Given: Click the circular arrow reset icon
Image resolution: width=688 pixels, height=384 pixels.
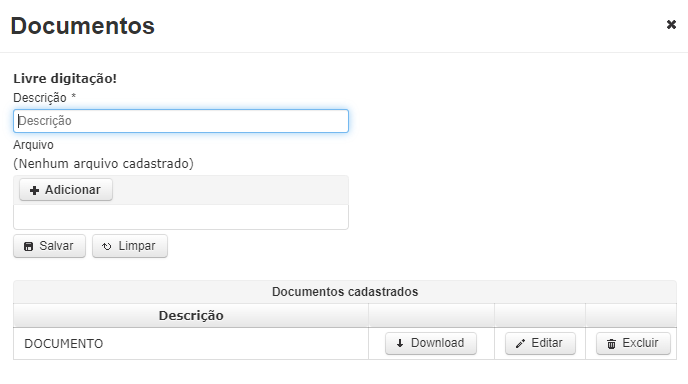Looking at the screenshot, I should 107,246.
